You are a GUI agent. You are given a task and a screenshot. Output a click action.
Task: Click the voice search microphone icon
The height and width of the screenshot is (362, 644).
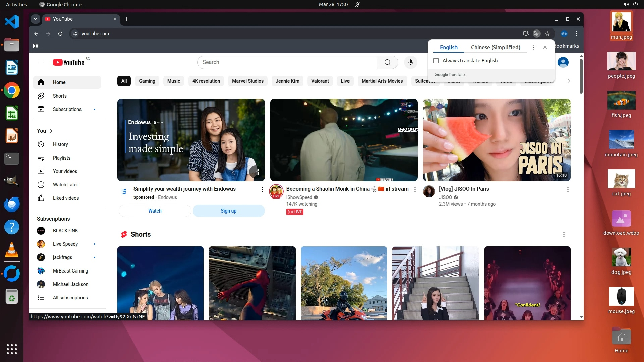(410, 62)
